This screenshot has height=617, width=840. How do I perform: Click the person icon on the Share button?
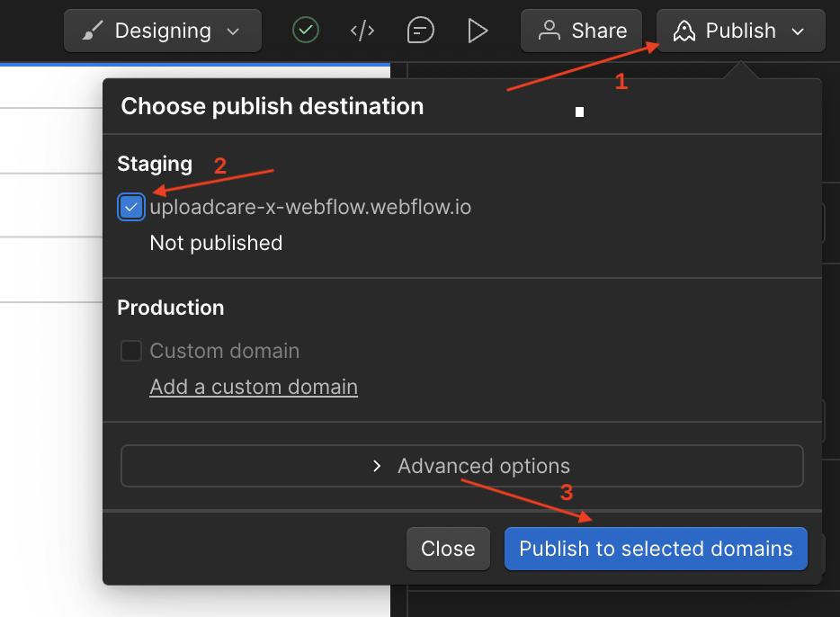coord(550,30)
